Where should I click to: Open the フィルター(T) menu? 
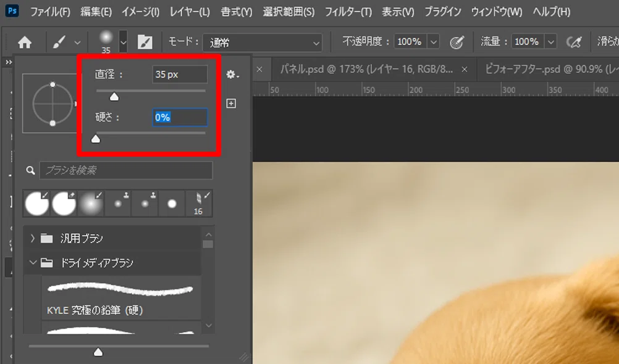pyautogui.click(x=348, y=12)
